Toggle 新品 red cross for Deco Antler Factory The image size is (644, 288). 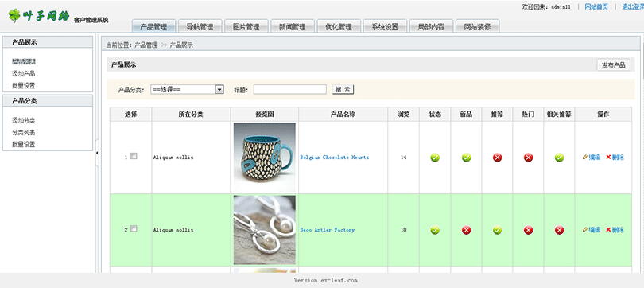466,230
